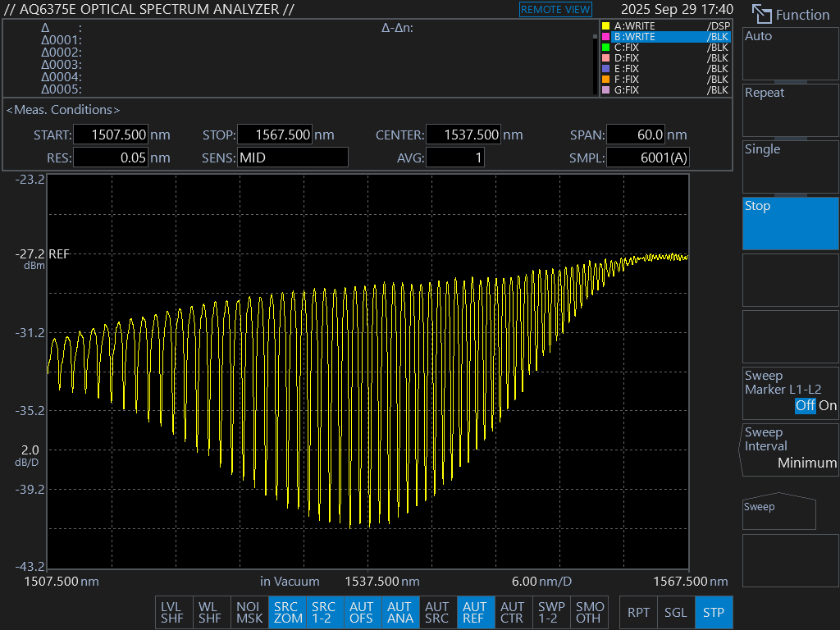The width and height of the screenshot is (840, 630).
Task: Switch Sweep Marker L1-L2 to On
Action: coord(828,405)
